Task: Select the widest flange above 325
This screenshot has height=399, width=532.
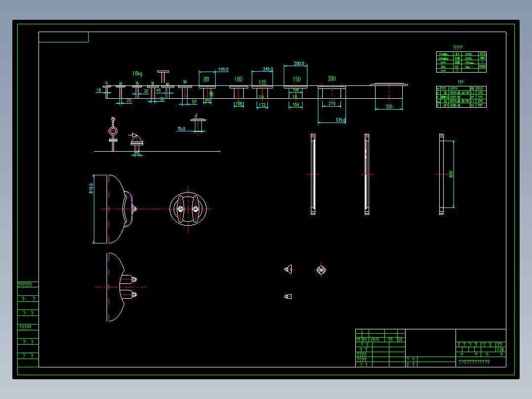Action: click(x=389, y=84)
